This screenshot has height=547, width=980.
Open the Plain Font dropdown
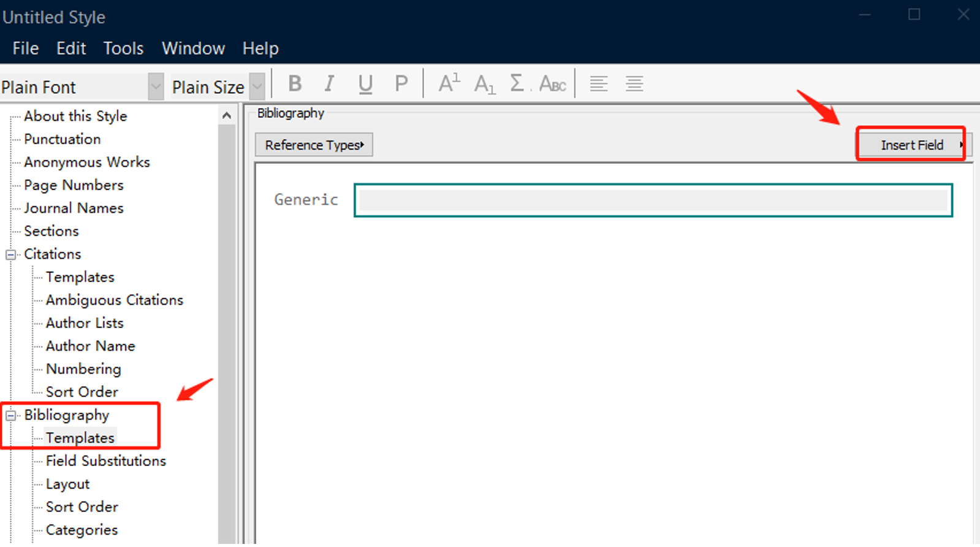(x=156, y=87)
